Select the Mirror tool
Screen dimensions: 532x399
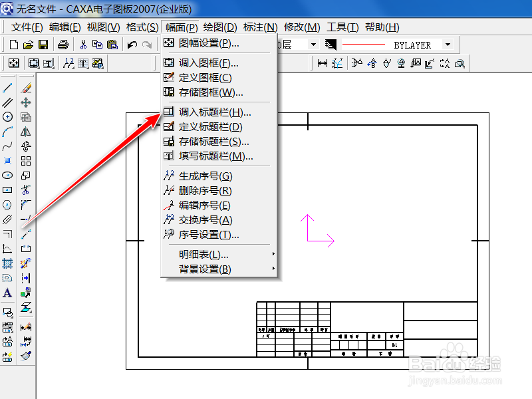coord(27,132)
